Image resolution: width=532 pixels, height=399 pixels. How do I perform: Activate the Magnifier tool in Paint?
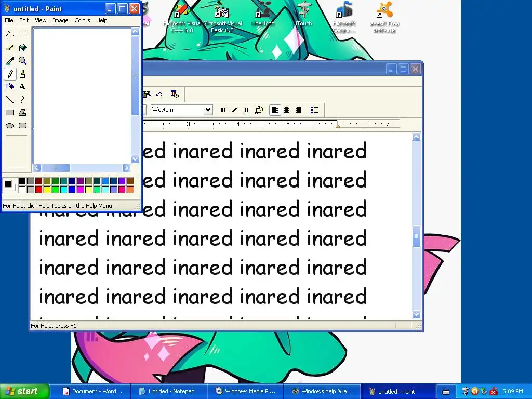23,61
